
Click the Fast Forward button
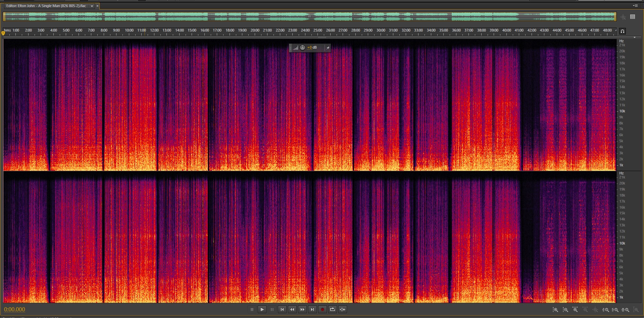302,310
